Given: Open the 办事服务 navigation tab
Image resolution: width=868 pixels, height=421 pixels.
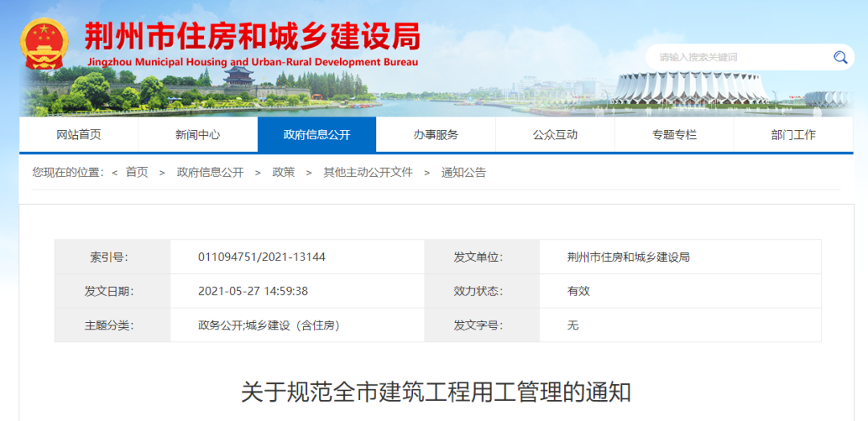Looking at the screenshot, I should pos(436,135).
